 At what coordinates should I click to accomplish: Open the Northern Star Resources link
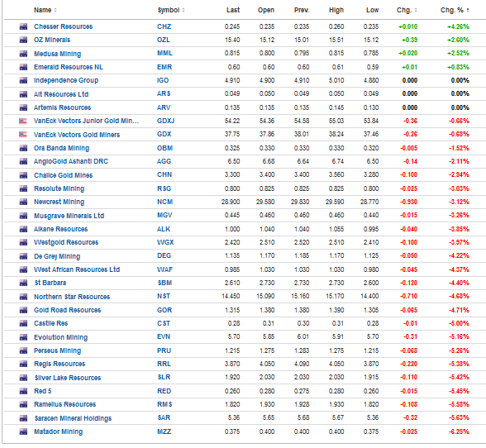click(x=72, y=297)
